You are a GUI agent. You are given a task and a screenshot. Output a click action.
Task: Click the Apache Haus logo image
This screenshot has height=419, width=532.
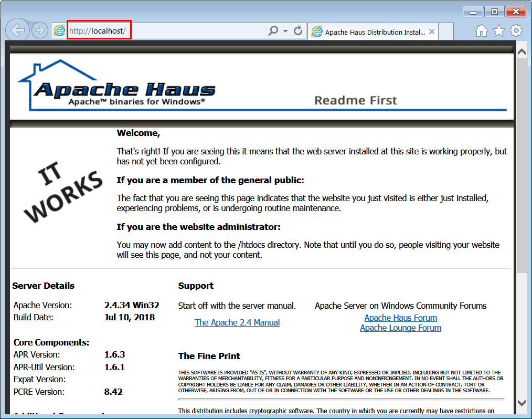[x=116, y=85]
